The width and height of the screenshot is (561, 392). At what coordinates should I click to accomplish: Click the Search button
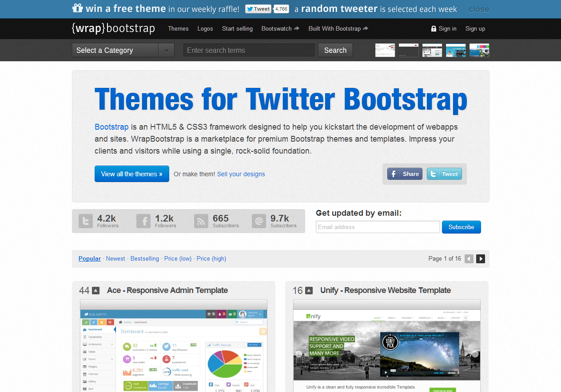(x=335, y=50)
